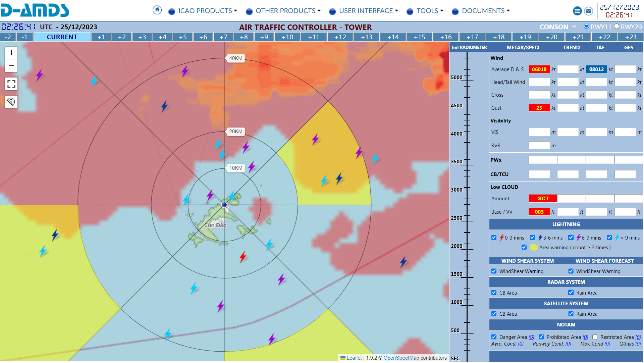Image resolution: width=644 pixels, height=363 pixels.
Task: Click the home icon in top navigation
Action: 157,10
